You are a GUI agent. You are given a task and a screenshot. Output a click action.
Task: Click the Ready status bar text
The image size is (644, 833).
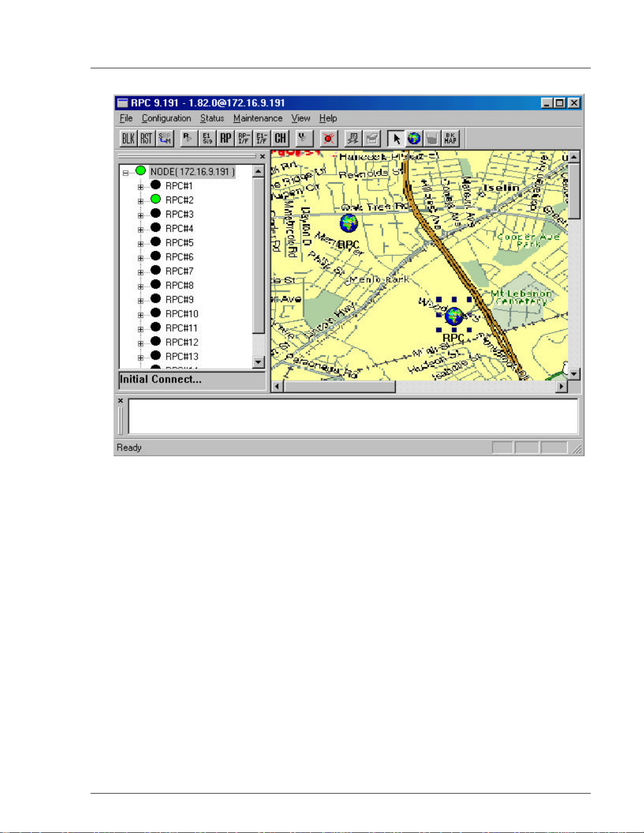129,448
